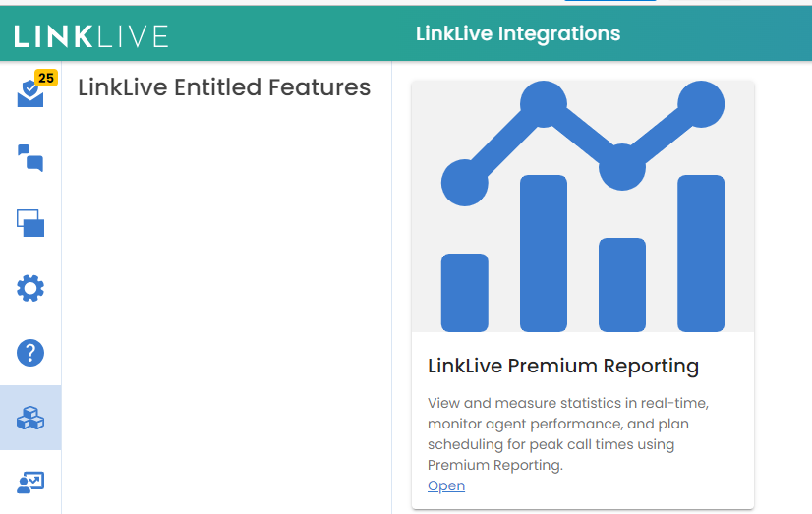
Task: Open the presenter chart icon at sidebar bottom
Action: [30, 482]
